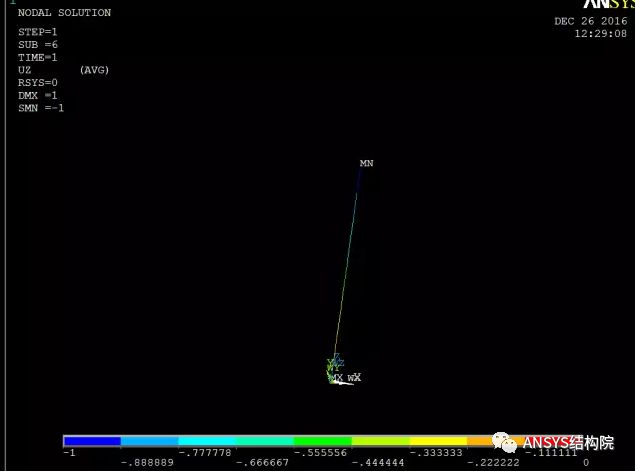Image resolution: width=635 pixels, height=472 pixels.
Task: Click the MX maximum marker near the base
Action: [x=336, y=378]
